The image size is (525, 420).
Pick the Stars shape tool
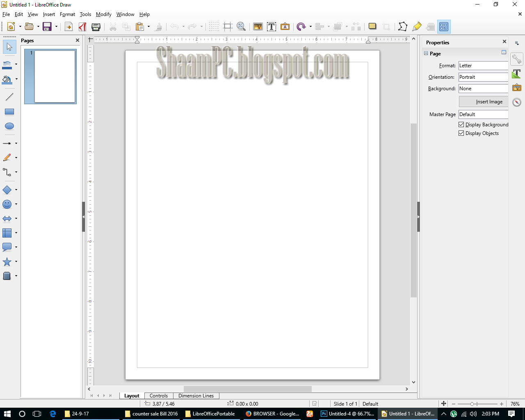coord(7,262)
